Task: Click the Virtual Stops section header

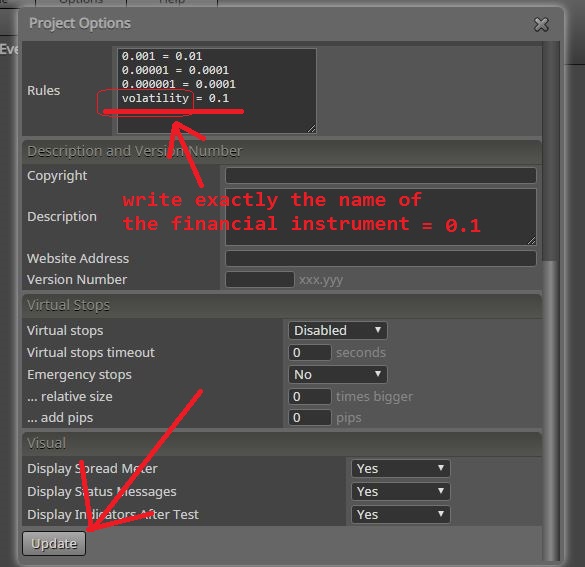Action: coord(282,305)
